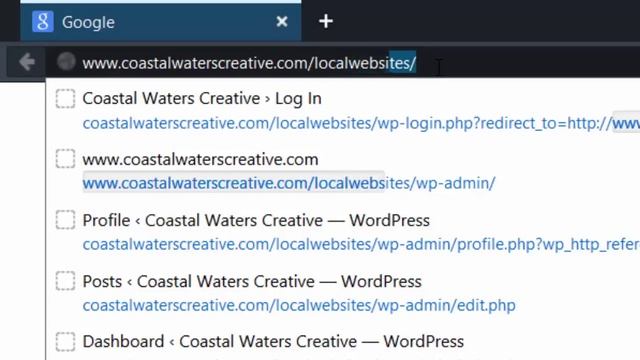Go back using the back arrow
The height and width of the screenshot is (360, 640).
pyautogui.click(x=27, y=62)
